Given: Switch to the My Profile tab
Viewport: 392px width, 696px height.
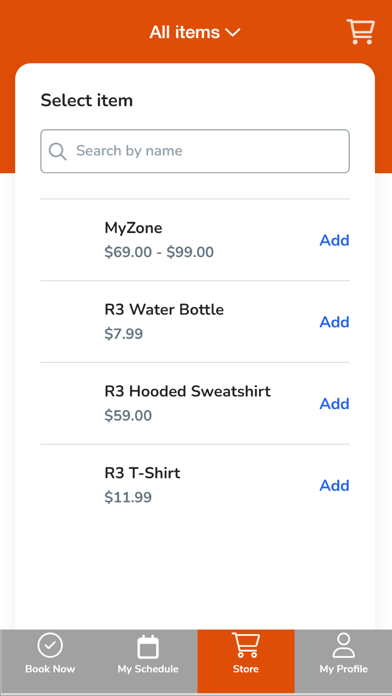Looking at the screenshot, I should coord(343,661).
